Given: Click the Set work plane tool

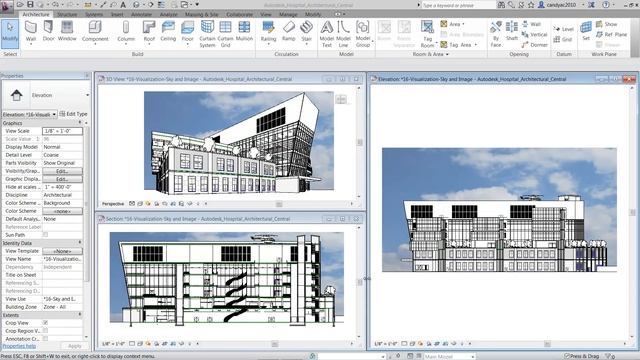Looking at the screenshot, I should coord(586,31).
